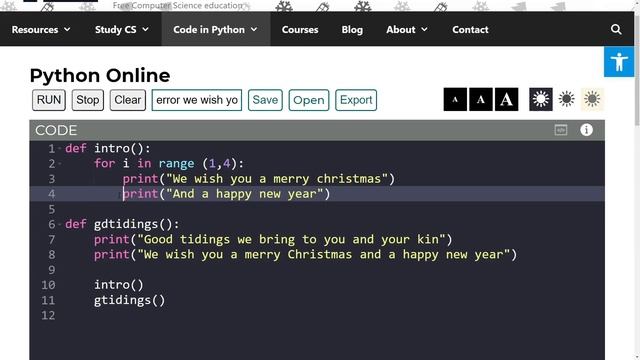
Task: Open the site search magnifier icon
Action: [616, 29]
